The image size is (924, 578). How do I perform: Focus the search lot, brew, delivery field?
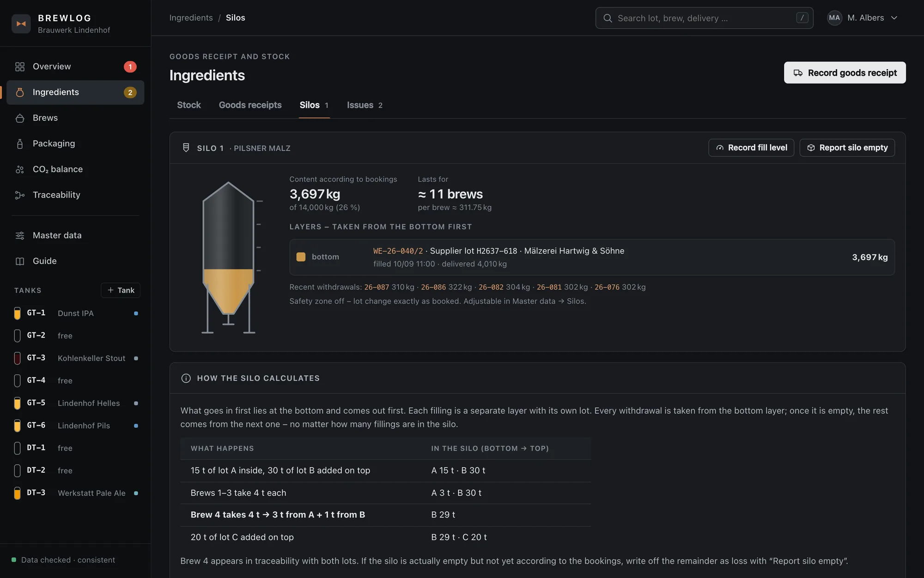pos(704,18)
